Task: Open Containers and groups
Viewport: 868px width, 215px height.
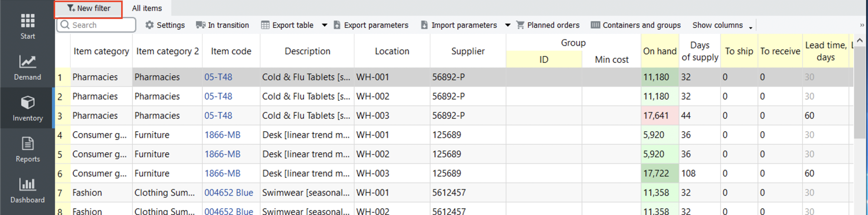Action: pyautogui.click(x=636, y=25)
